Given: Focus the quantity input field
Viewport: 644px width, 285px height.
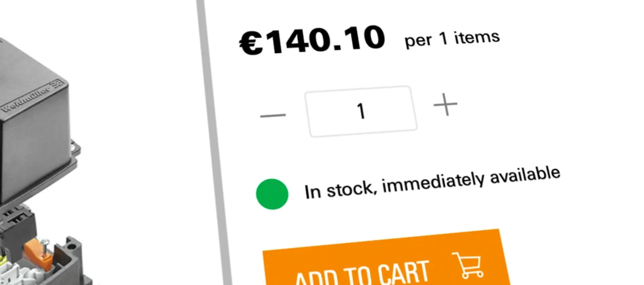Looking at the screenshot, I should point(361,111).
